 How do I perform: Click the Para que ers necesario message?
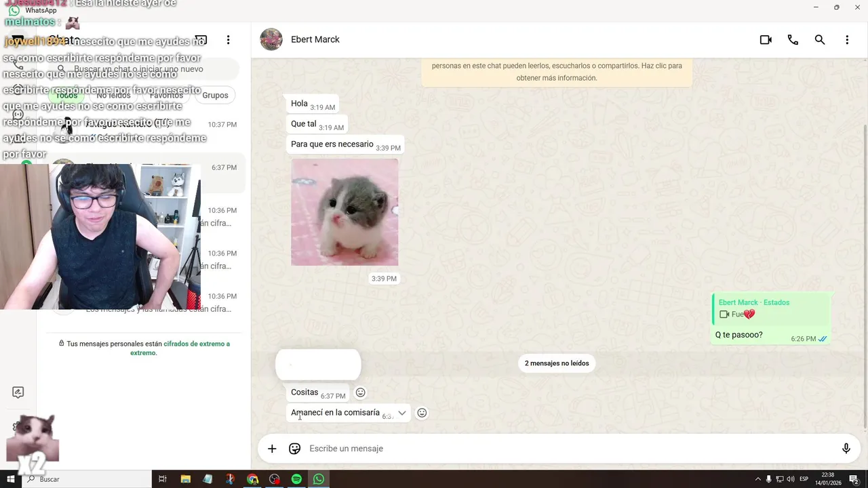point(345,144)
